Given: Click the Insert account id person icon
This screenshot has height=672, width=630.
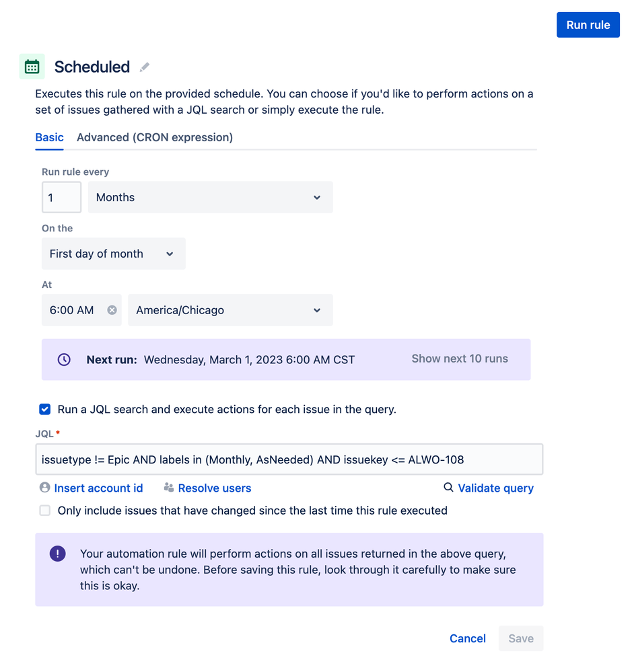Looking at the screenshot, I should [x=45, y=488].
